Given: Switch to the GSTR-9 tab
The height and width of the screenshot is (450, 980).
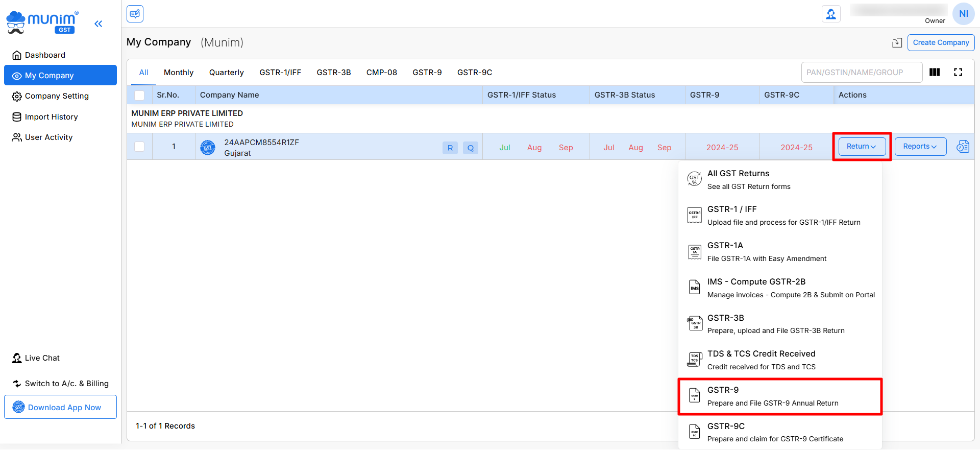Looking at the screenshot, I should [x=427, y=73].
